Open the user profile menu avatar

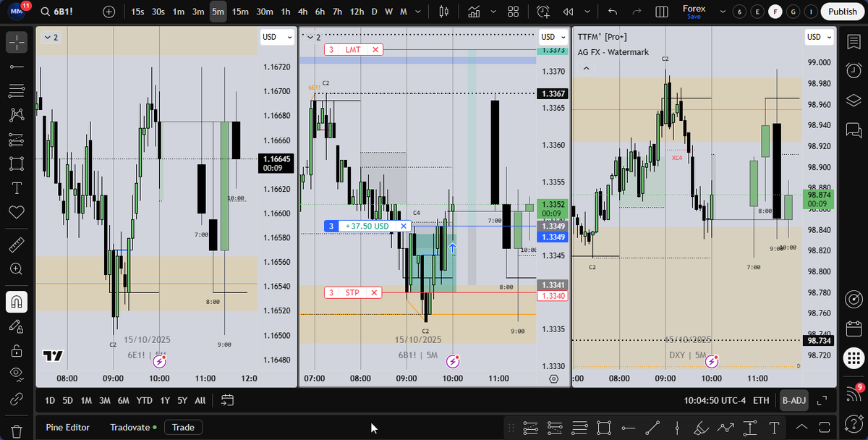(16, 12)
